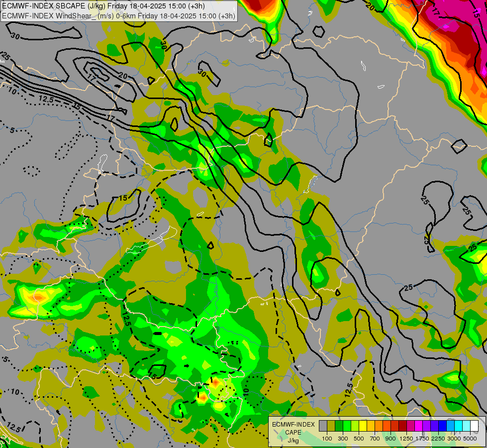This screenshot has width=487, height=448.
Task: Click the dark red legend swatch
Action: (402, 426)
